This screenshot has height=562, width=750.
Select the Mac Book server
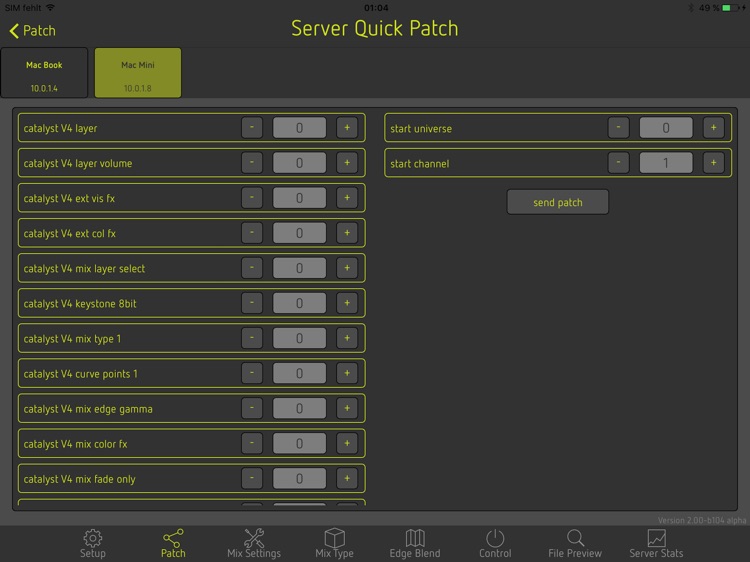[x=44, y=73]
